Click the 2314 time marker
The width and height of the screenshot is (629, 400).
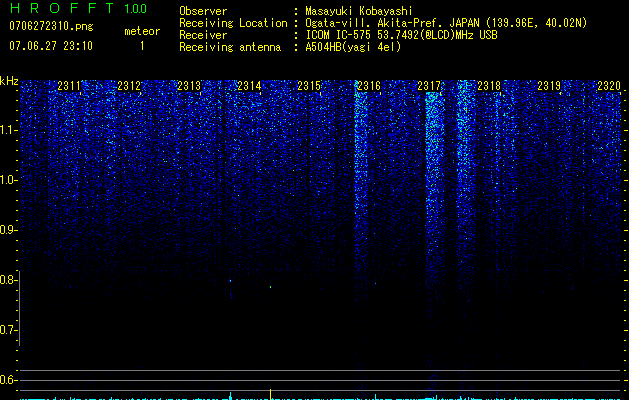pos(249,85)
